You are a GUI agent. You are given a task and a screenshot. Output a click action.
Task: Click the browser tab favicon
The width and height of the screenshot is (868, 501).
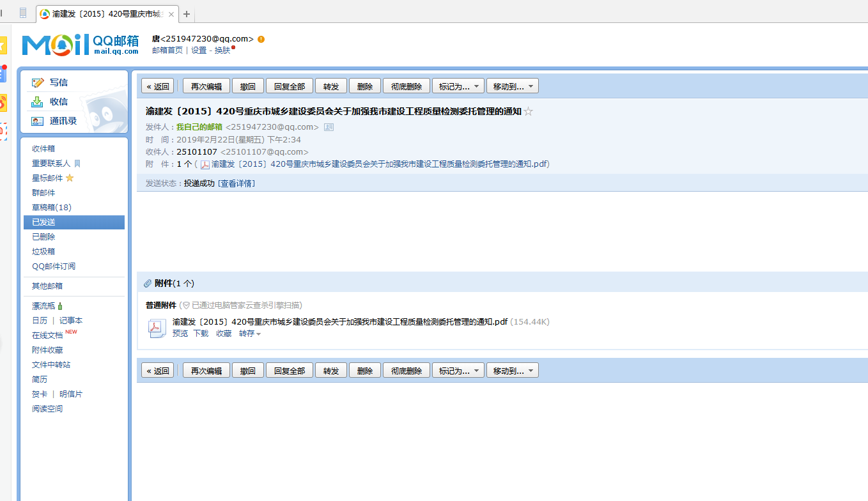click(x=45, y=13)
